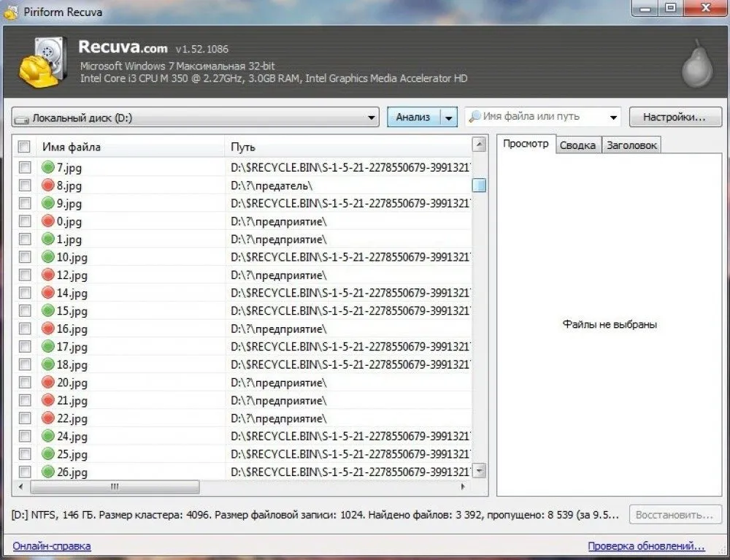This screenshot has height=560, width=730.
Task: Switch to the Просмотр tab
Action: tap(526, 144)
